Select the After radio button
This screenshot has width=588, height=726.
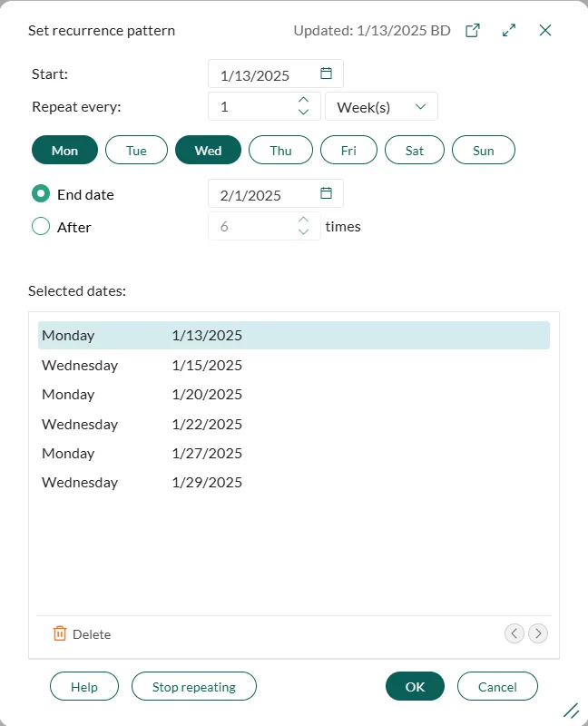(41, 227)
